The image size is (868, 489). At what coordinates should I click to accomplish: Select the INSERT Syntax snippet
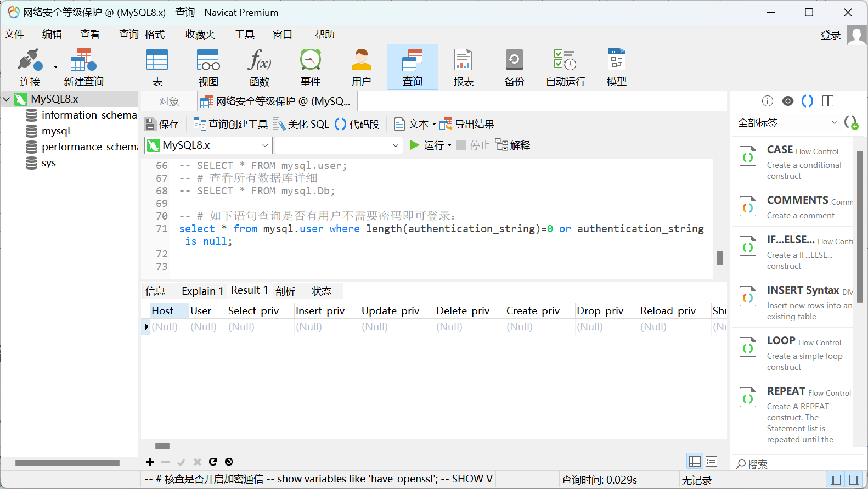(x=793, y=302)
